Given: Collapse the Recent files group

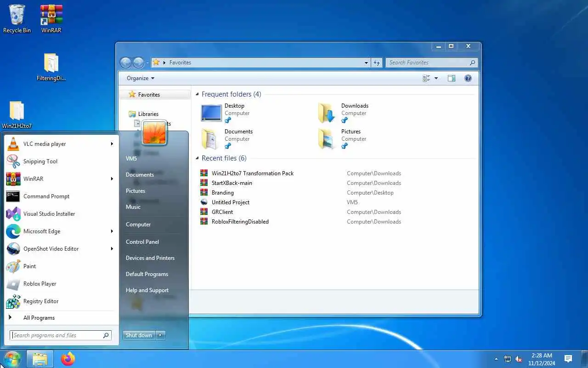Looking at the screenshot, I should coord(197,158).
